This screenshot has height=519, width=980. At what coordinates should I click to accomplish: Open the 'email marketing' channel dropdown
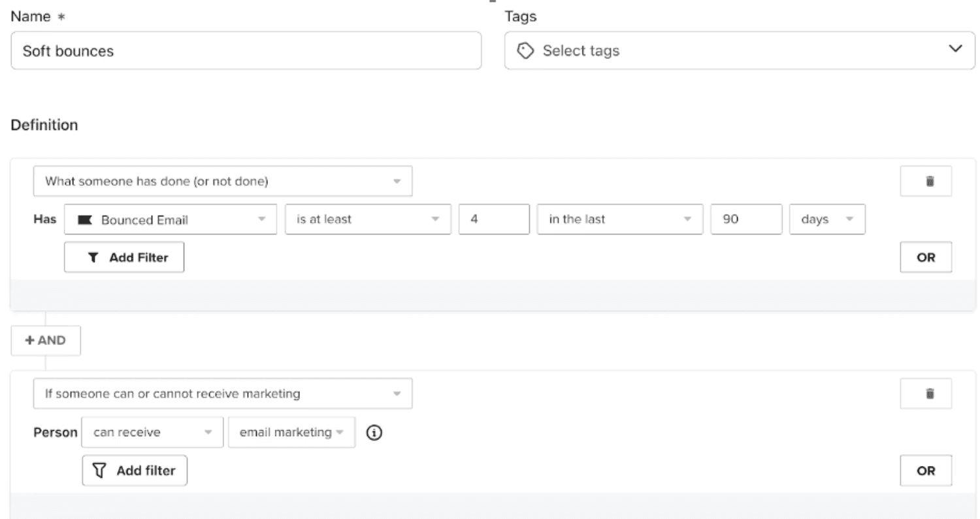[x=292, y=432]
